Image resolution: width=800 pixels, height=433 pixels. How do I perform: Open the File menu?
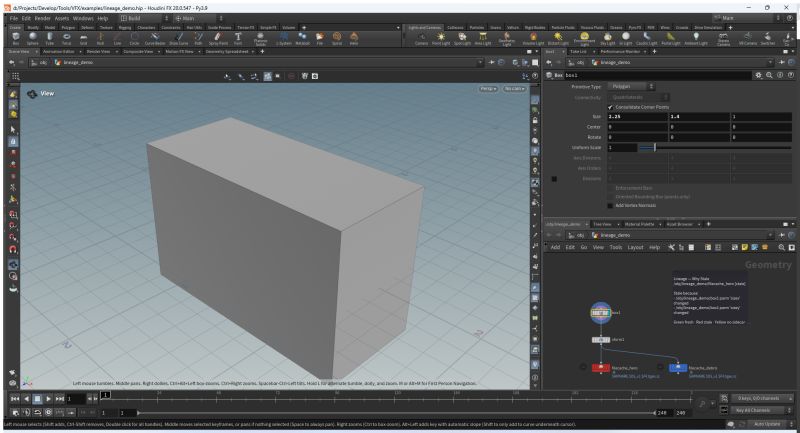point(14,18)
